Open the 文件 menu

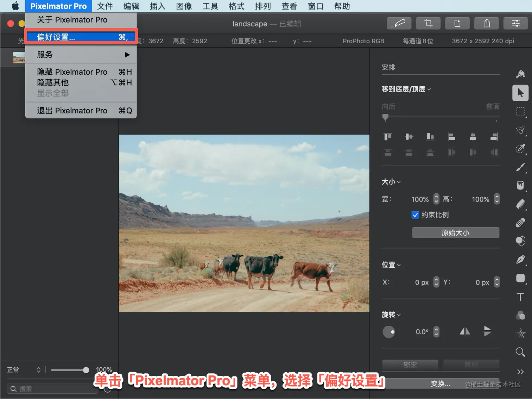click(105, 6)
